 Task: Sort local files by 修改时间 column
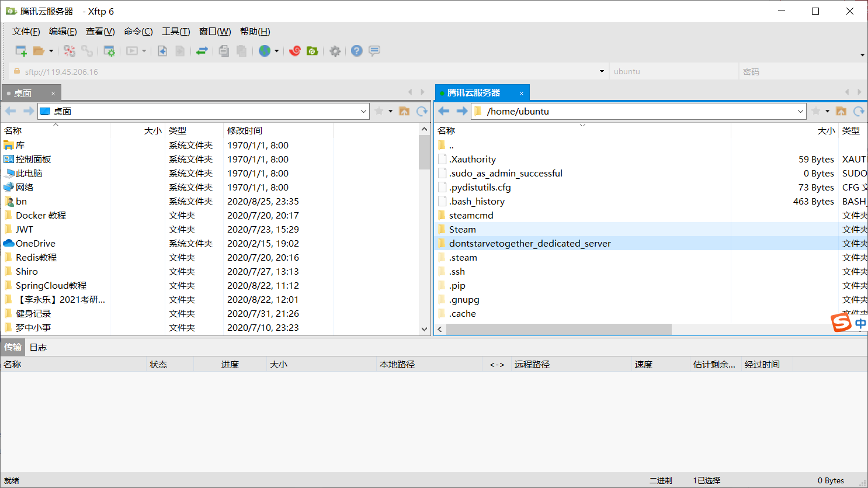point(278,130)
